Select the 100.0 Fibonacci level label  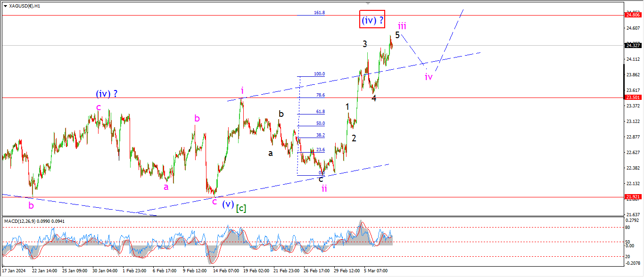click(319, 74)
